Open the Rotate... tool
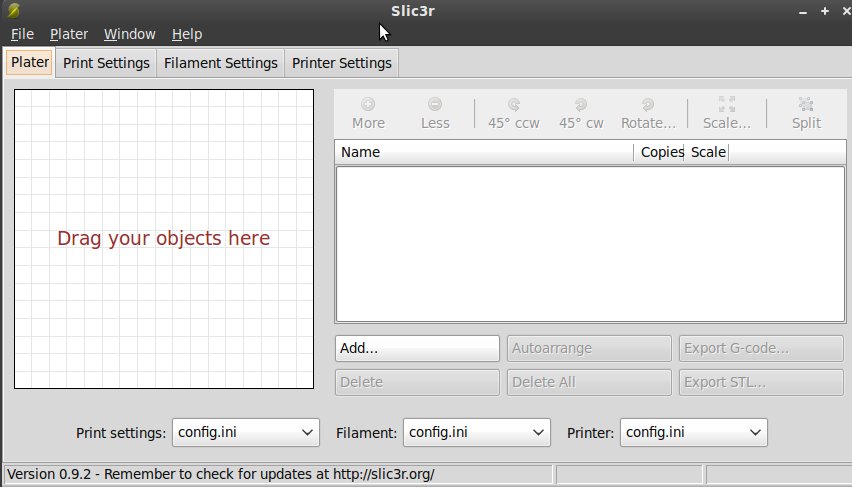This screenshot has width=852, height=487. [648, 112]
